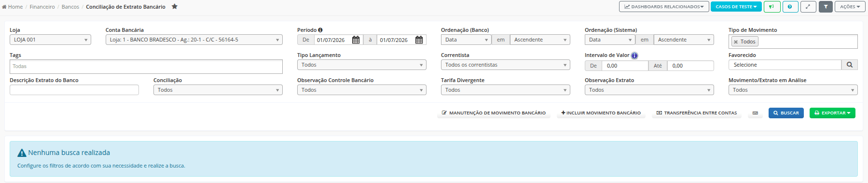Click Transferência entre Contas button

pos(697,113)
